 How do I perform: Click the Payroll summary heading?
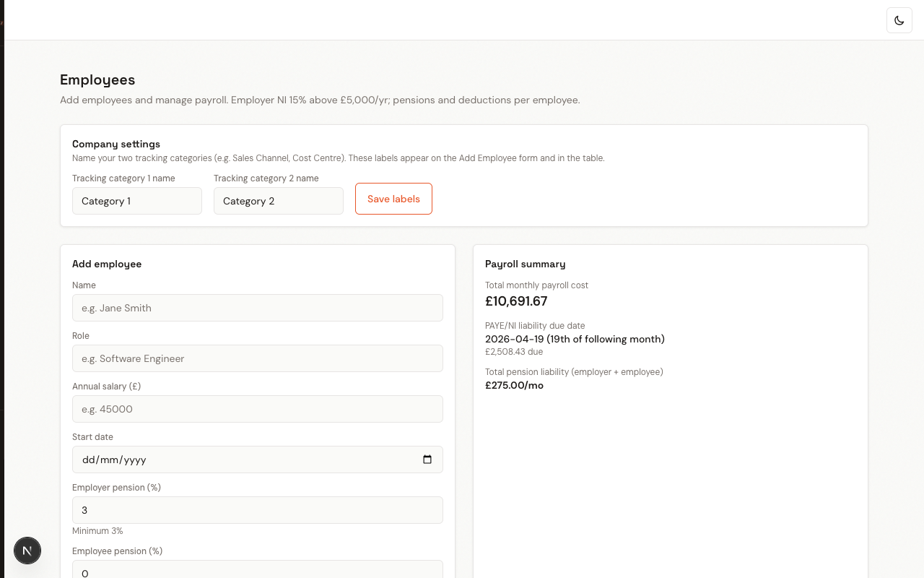click(x=525, y=264)
